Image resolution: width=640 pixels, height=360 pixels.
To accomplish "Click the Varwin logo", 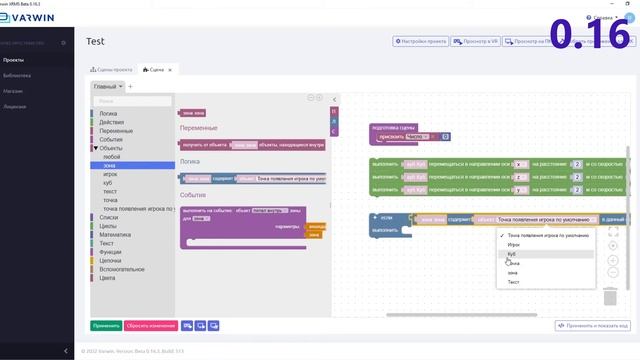I will point(27,18).
